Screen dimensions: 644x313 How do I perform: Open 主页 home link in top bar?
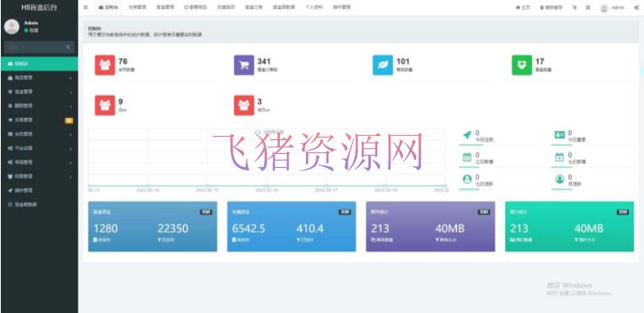point(523,7)
